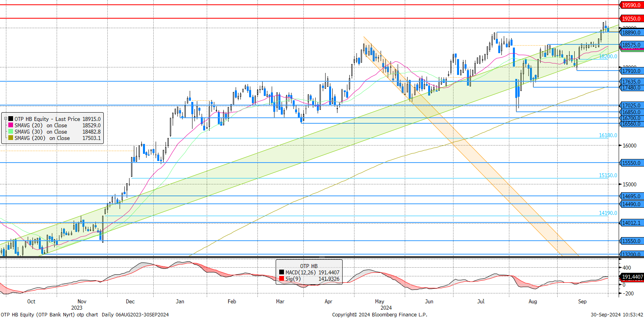Click the 16560.0 price level label

point(631,124)
